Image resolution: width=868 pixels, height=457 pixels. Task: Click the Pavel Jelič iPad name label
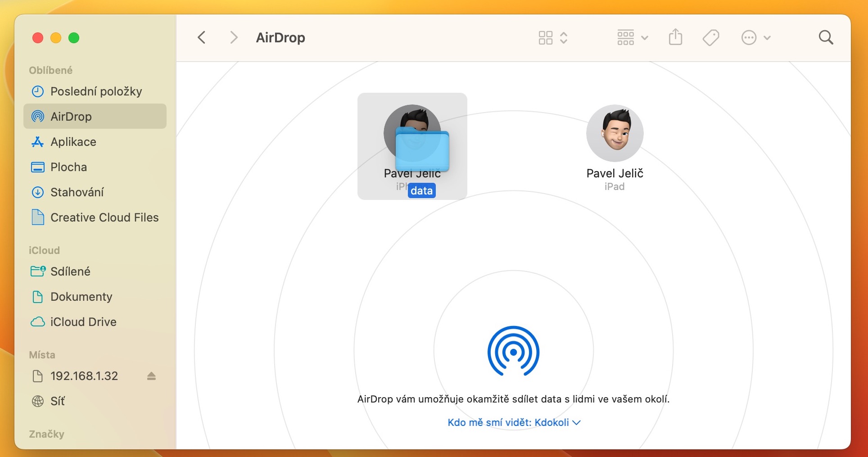[x=615, y=173]
